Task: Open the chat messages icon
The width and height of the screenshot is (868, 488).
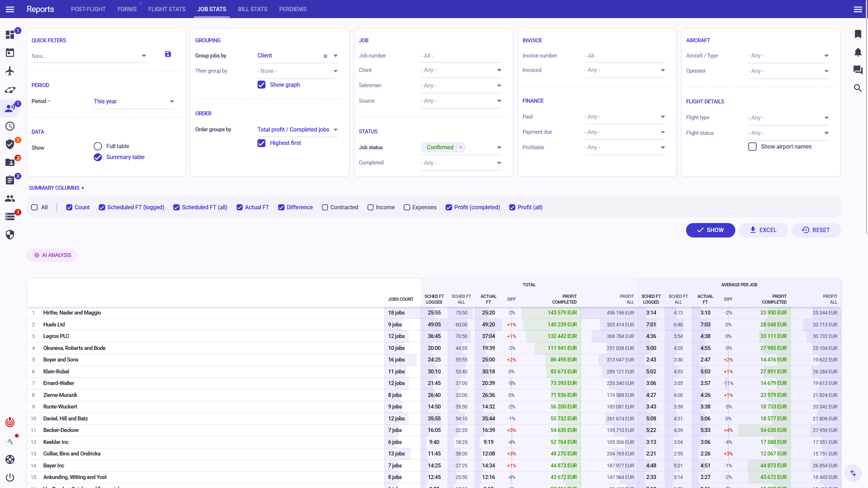Action: [x=858, y=70]
